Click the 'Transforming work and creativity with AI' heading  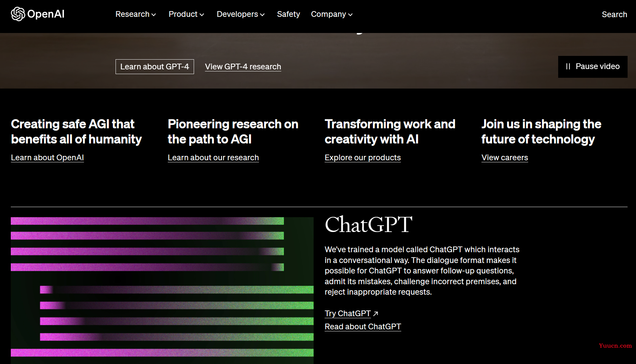(390, 132)
